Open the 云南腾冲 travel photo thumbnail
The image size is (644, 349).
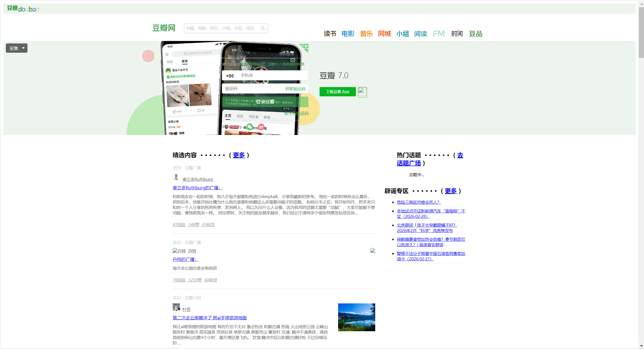coord(356,317)
